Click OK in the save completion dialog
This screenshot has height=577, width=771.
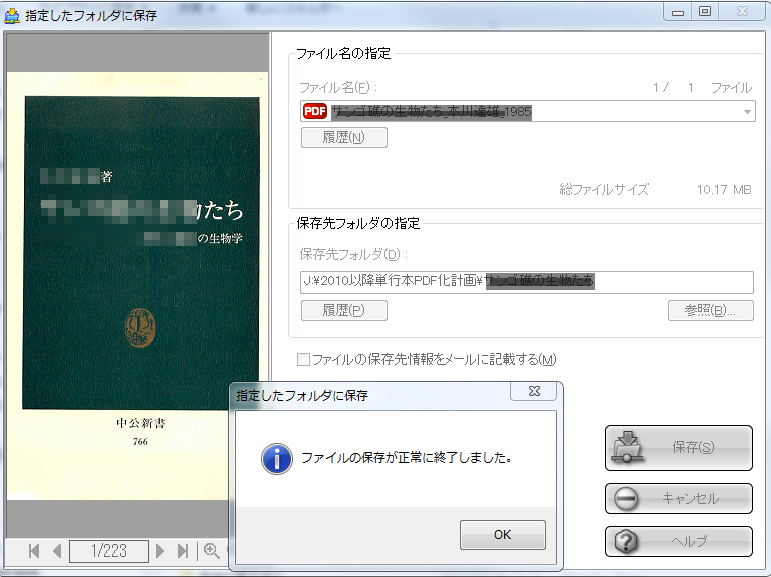[503, 535]
